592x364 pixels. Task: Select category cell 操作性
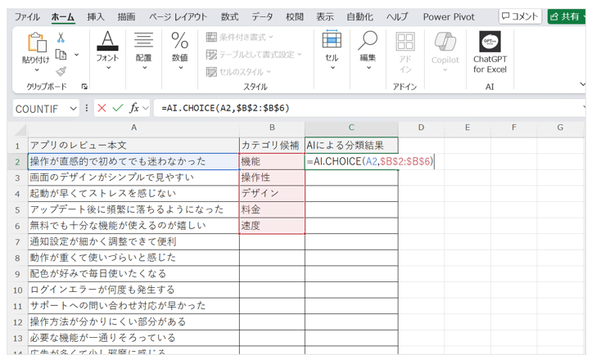(x=272, y=178)
